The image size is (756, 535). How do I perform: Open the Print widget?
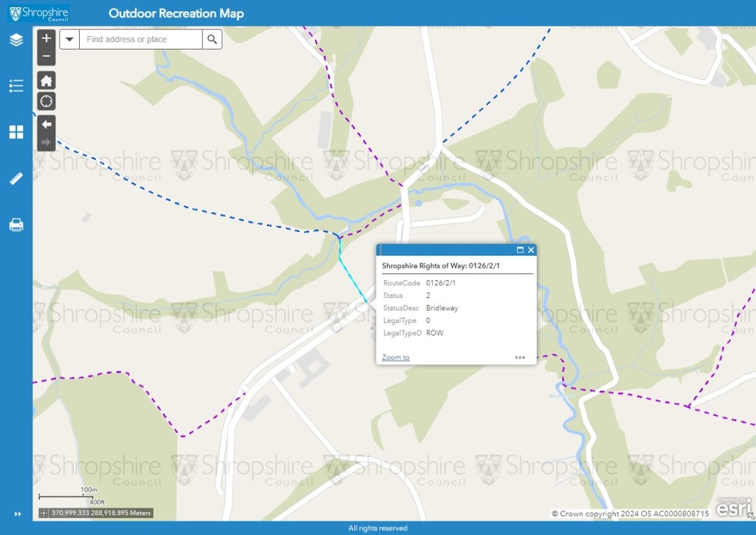click(16, 225)
